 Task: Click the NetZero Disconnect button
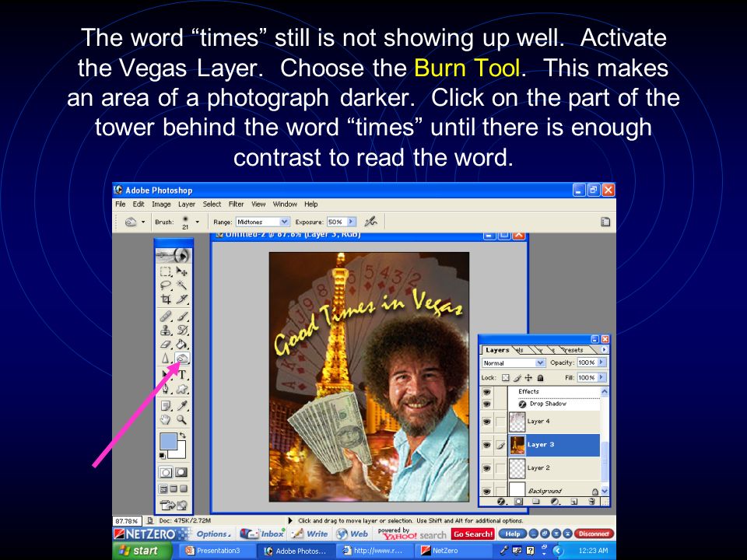(594, 534)
